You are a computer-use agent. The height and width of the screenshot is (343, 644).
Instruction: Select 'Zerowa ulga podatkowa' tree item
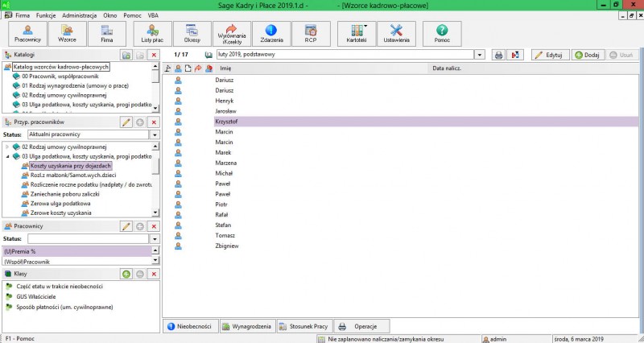[60, 204]
